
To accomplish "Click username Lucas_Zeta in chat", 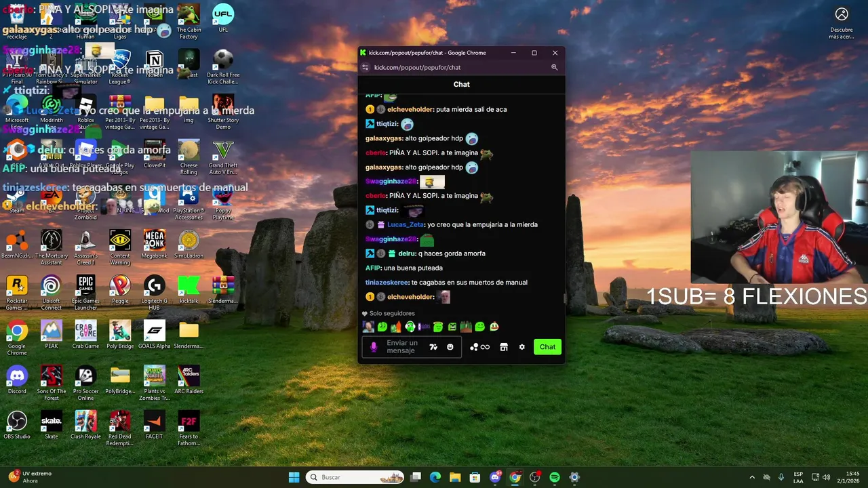I will tap(405, 224).
